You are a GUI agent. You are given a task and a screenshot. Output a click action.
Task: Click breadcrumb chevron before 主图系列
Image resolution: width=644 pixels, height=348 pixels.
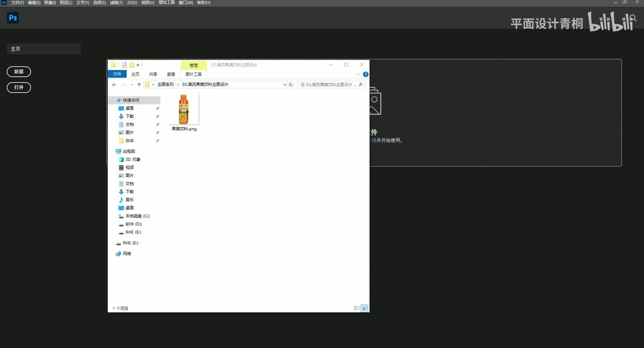(x=153, y=84)
